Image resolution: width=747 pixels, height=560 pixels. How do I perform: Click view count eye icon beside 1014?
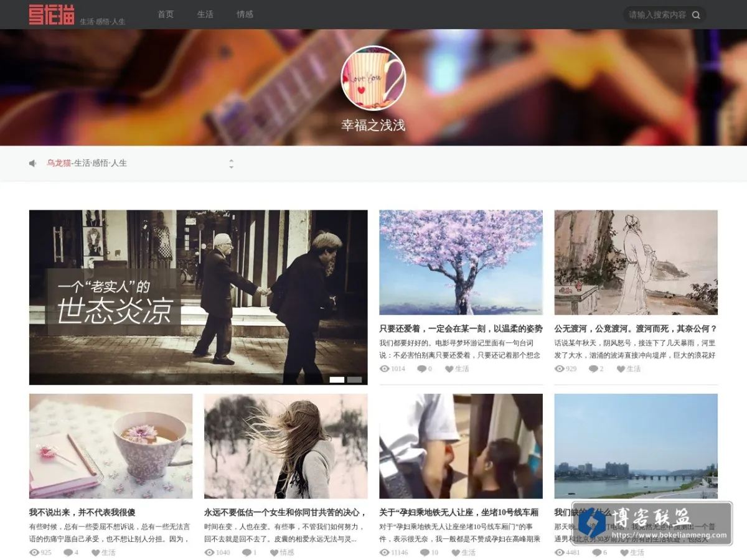pos(384,369)
